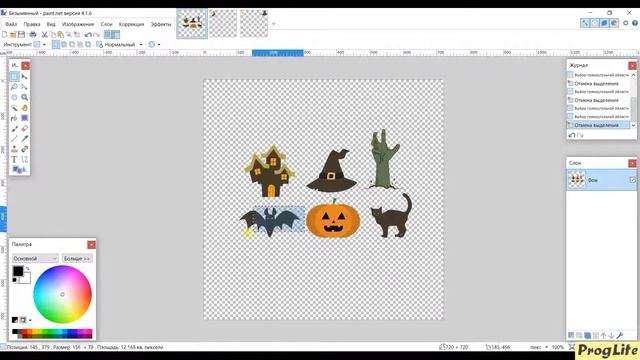
Task: Select the Eraser tool
Action: click(x=24, y=129)
